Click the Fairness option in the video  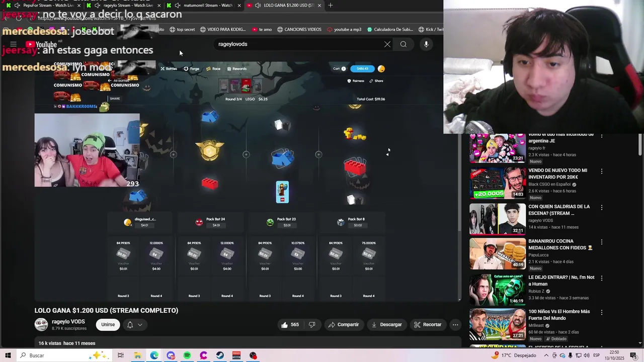356,81
